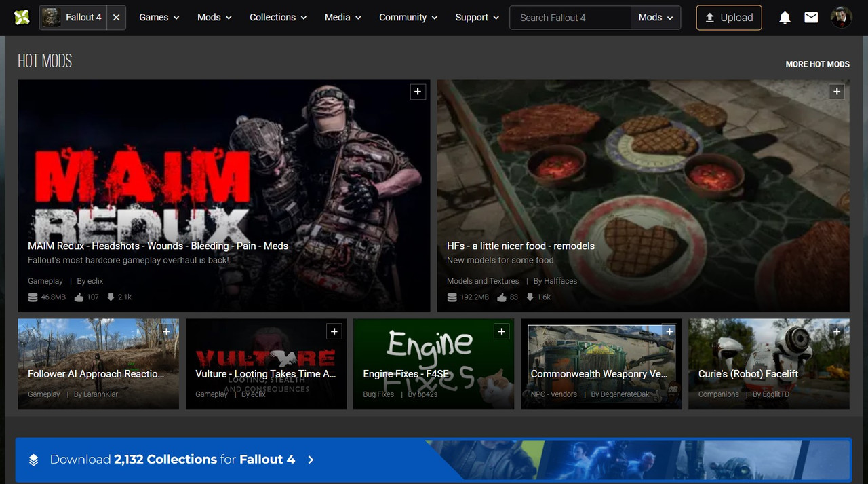Remove the Fallout 4 game filter
The image size is (868, 484).
click(116, 18)
